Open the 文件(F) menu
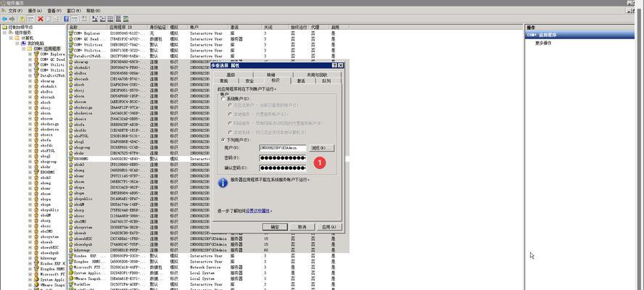644x290 pixels. point(15,10)
